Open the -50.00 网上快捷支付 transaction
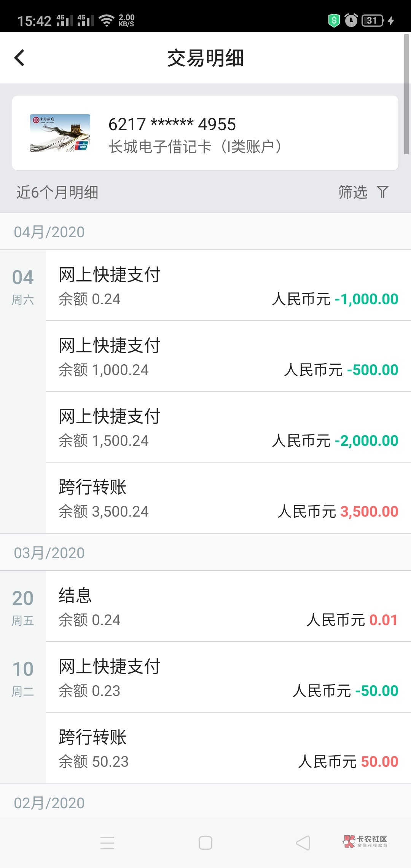 [228, 677]
